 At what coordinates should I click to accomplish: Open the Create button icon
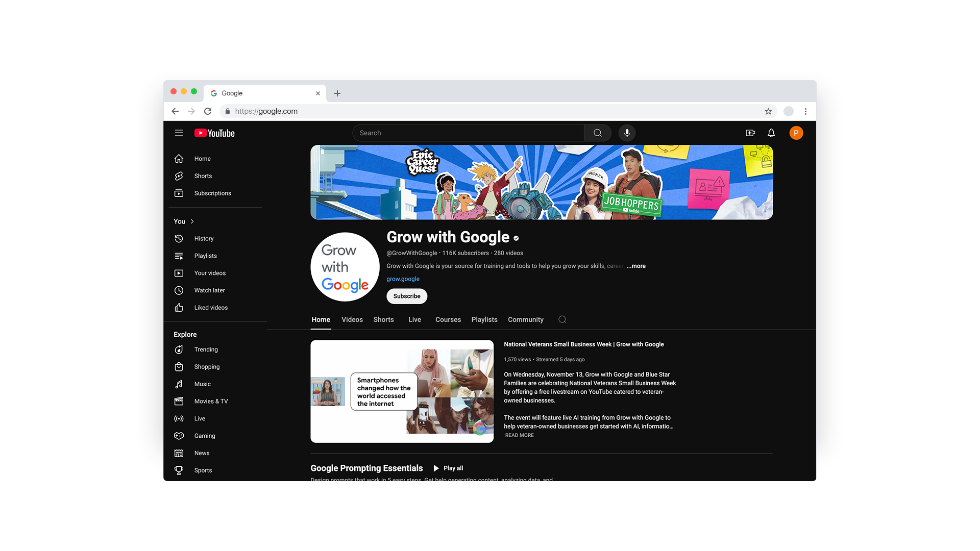click(x=750, y=133)
